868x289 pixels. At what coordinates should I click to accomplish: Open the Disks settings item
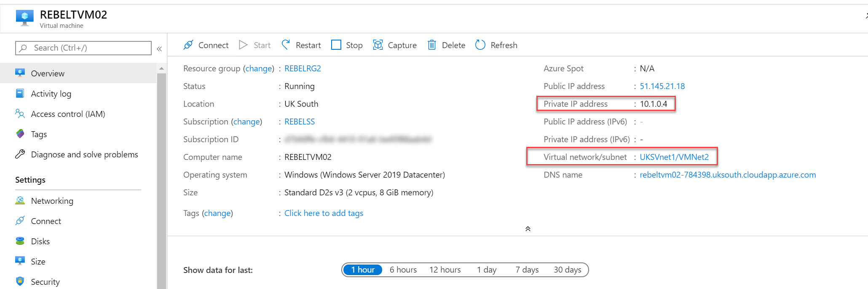click(78, 241)
